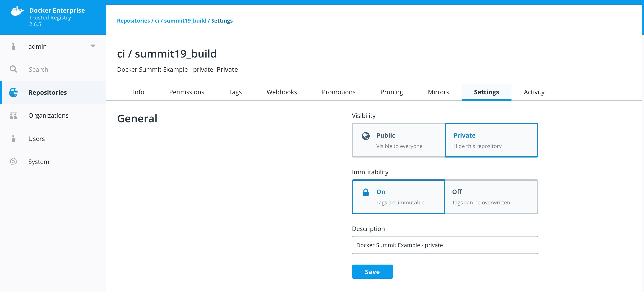Switch to the Permissions tab

tap(187, 92)
